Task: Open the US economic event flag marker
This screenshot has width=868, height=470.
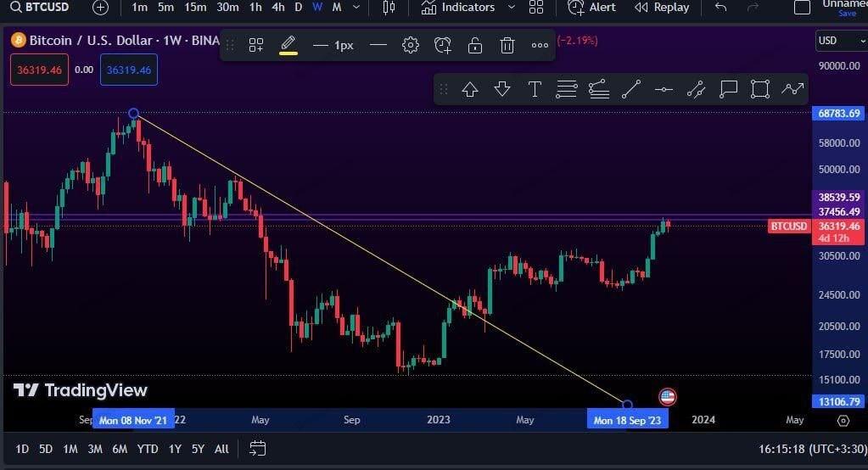Action: point(668,396)
